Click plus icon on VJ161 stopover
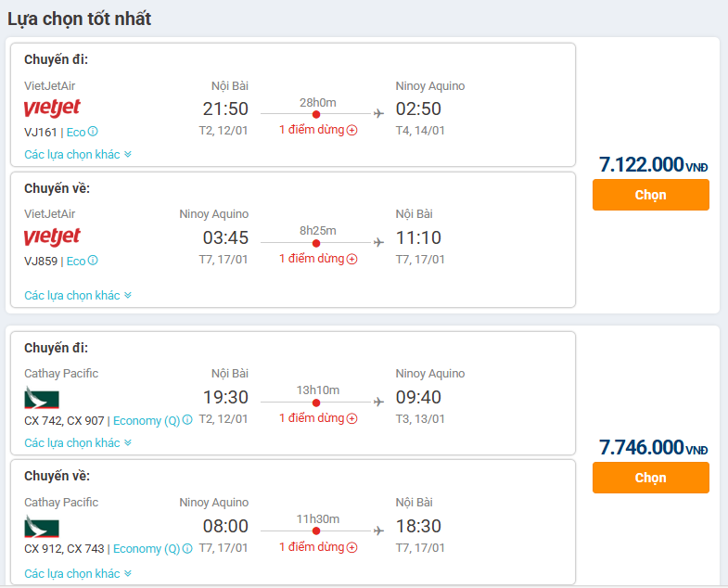Viewport: 728px width, 588px height. click(352, 130)
